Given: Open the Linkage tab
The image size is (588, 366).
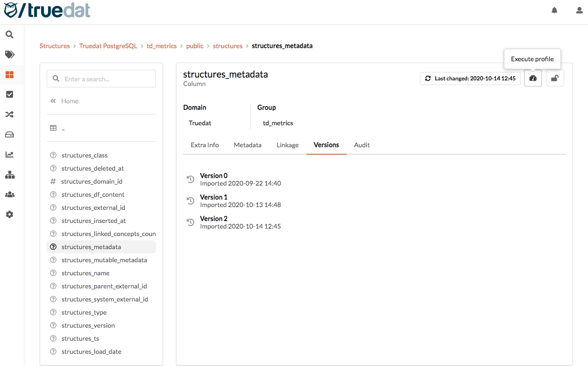Looking at the screenshot, I should point(287,145).
